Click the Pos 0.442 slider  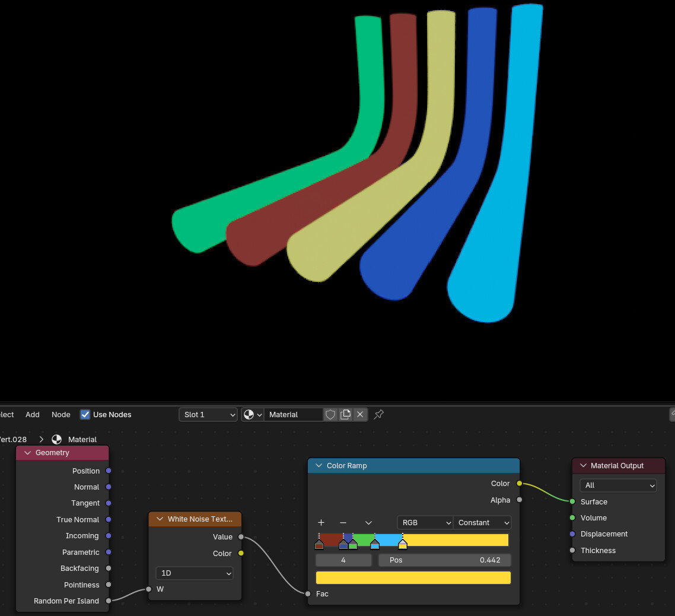(444, 560)
